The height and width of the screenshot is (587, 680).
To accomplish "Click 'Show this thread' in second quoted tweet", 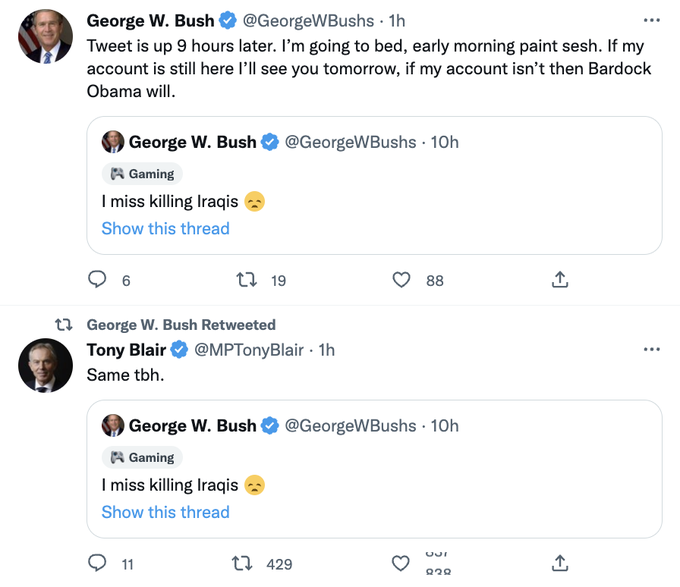I will [165, 512].
